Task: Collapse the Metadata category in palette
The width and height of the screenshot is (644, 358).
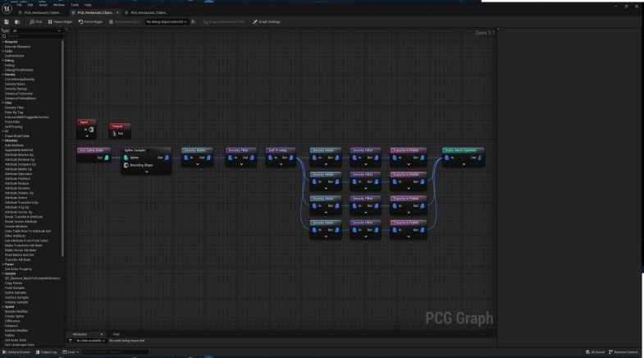Action: [3, 140]
